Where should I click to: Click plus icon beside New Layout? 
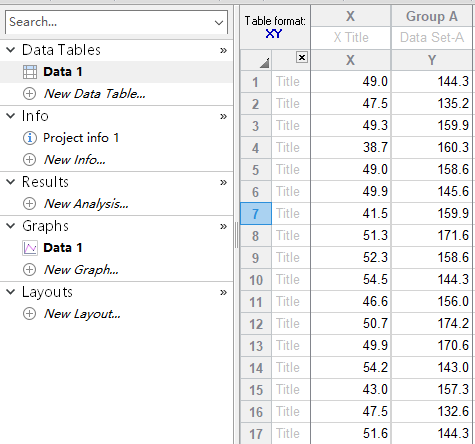(29, 314)
